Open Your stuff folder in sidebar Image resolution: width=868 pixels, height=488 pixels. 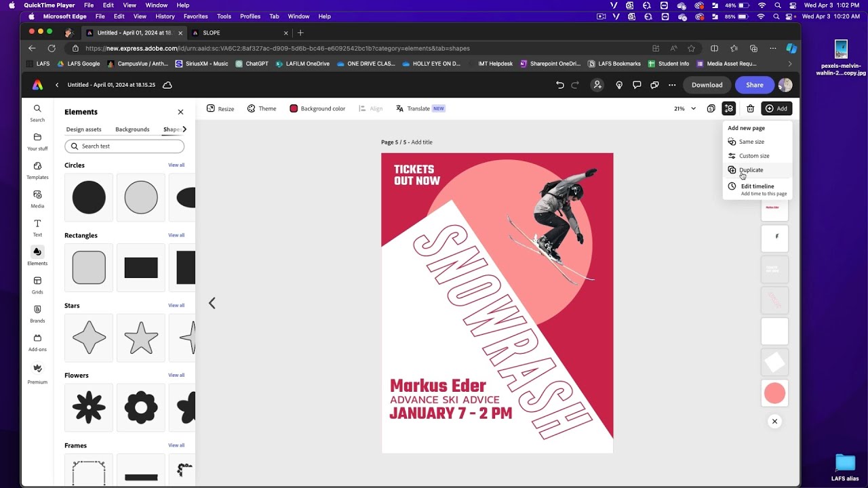37,142
